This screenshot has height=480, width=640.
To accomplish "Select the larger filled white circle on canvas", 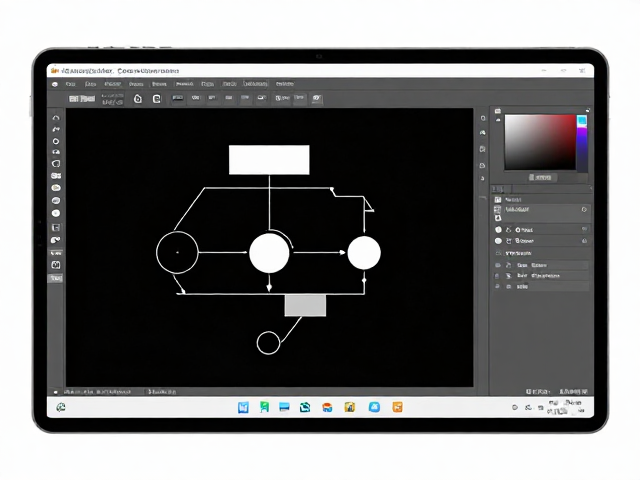I will [x=269, y=253].
